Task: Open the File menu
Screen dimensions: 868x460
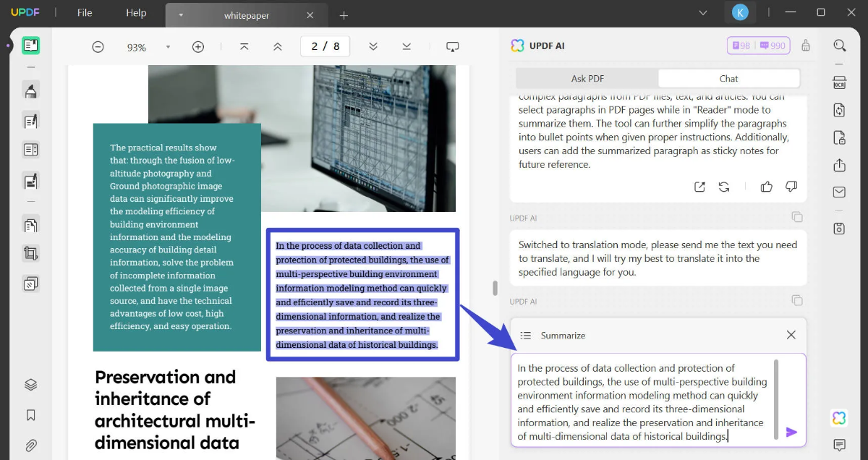Action: click(x=85, y=13)
